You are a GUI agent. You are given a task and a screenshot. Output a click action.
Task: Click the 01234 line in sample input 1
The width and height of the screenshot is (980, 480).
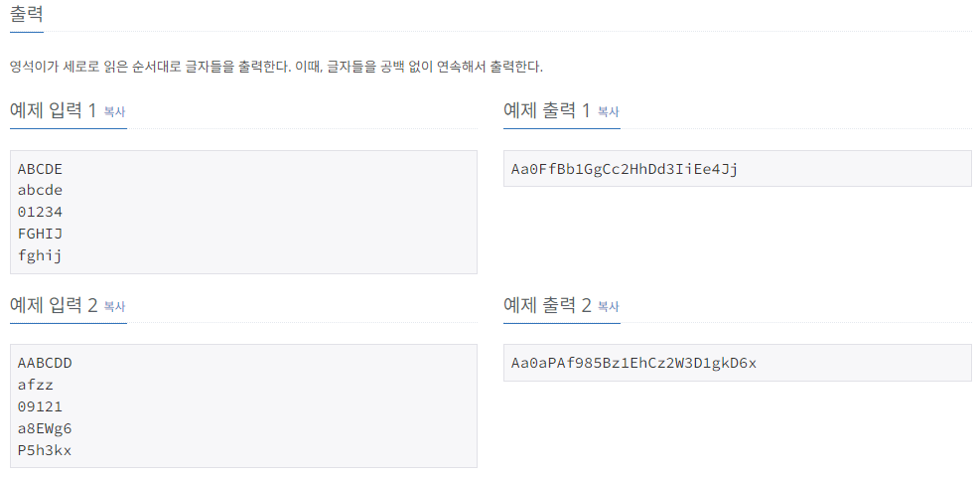click(x=40, y=212)
